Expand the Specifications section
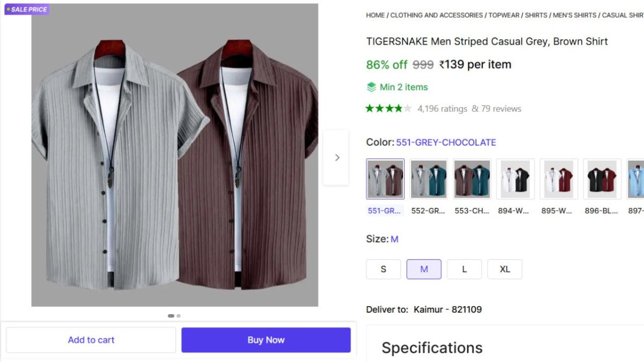Screen dimensions: 644x362 431,347
